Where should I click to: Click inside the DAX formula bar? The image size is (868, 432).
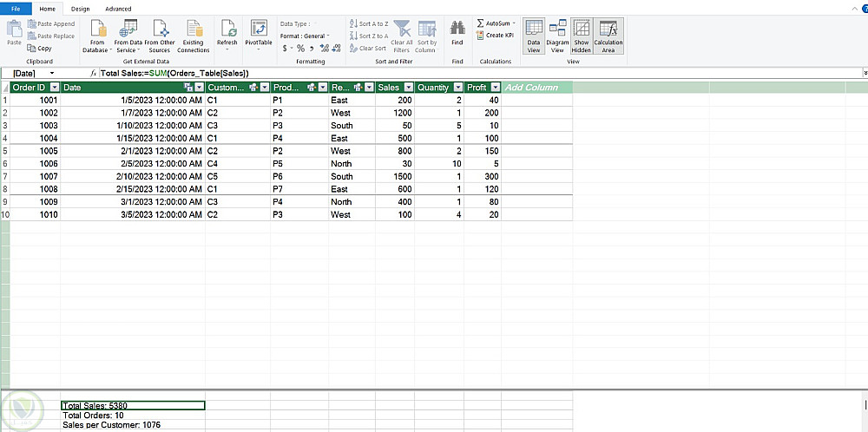(x=481, y=73)
